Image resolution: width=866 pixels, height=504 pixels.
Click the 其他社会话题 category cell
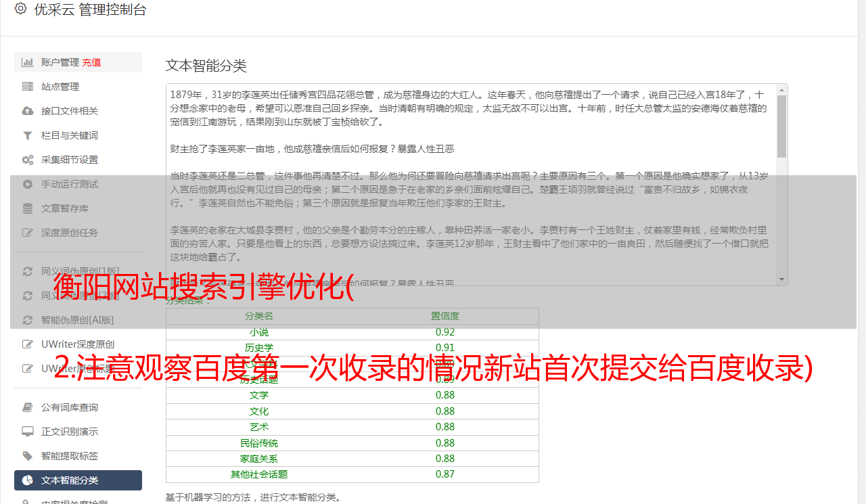point(259,474)
